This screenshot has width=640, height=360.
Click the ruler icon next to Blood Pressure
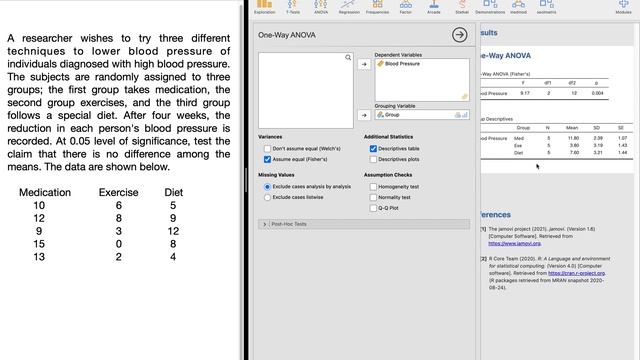380,64
